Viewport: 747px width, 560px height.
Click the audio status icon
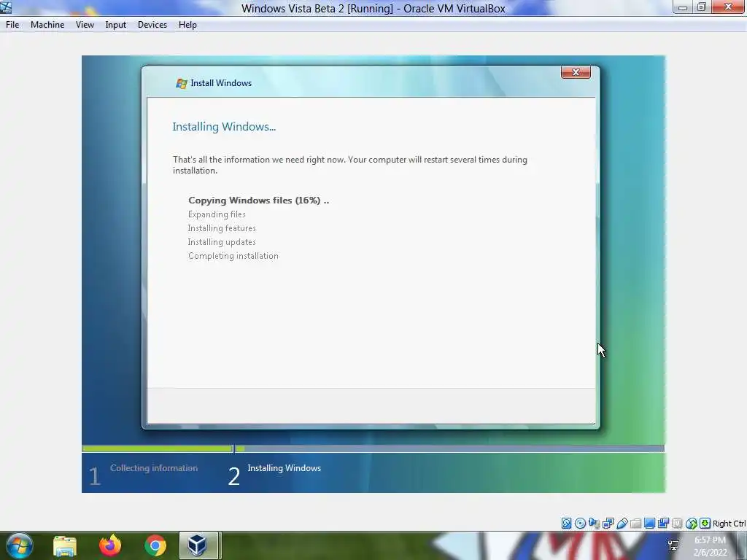[594, 524]
